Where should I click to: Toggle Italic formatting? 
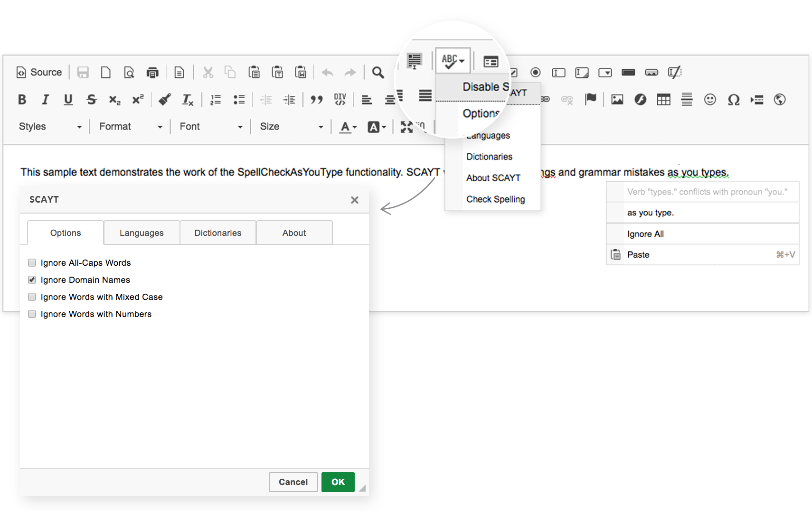coord(45,100)
